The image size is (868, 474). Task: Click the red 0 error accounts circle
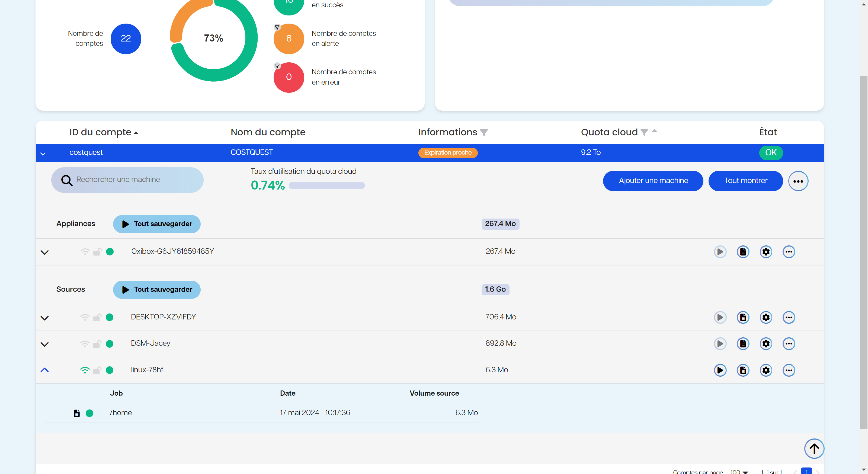click(289, 78)
